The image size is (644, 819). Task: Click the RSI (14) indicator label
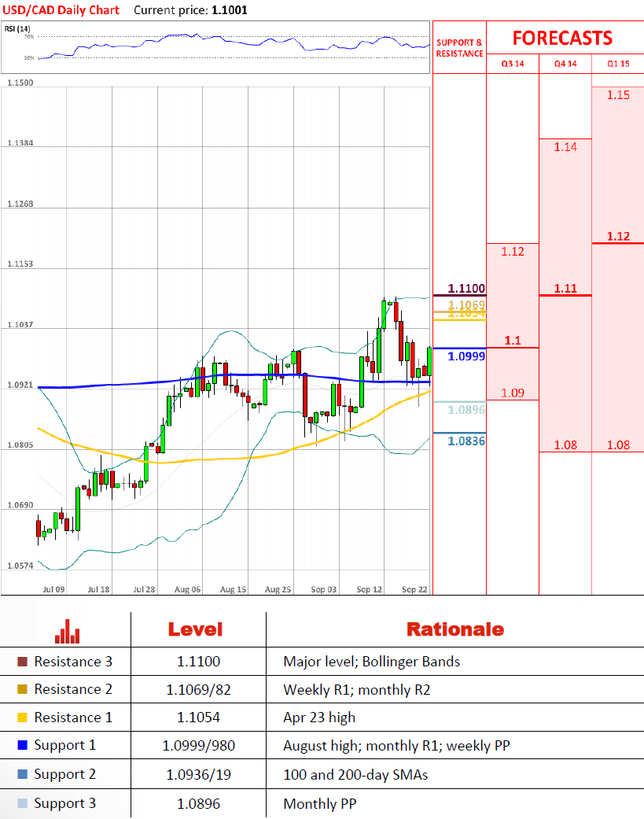[17, 29]
